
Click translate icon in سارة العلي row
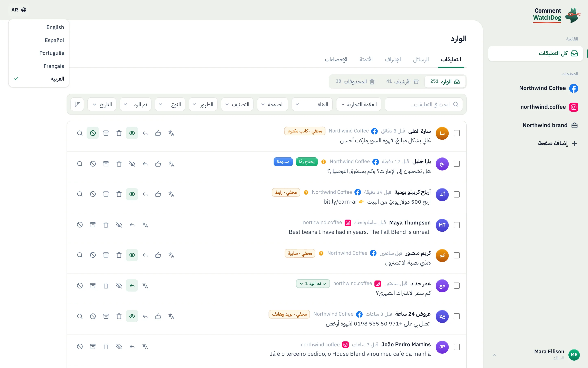click(x=171, y=133)
